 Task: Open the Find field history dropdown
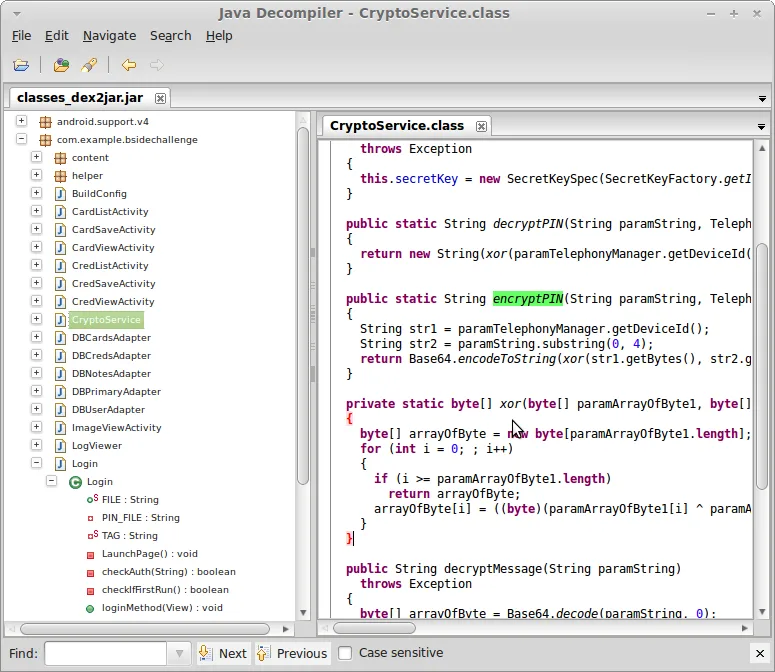coord(179,654)
